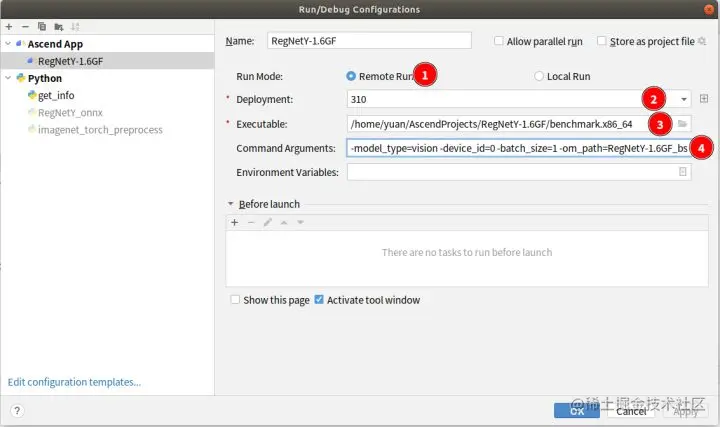Open the environment variables editor icon

[x=683, y=172]
